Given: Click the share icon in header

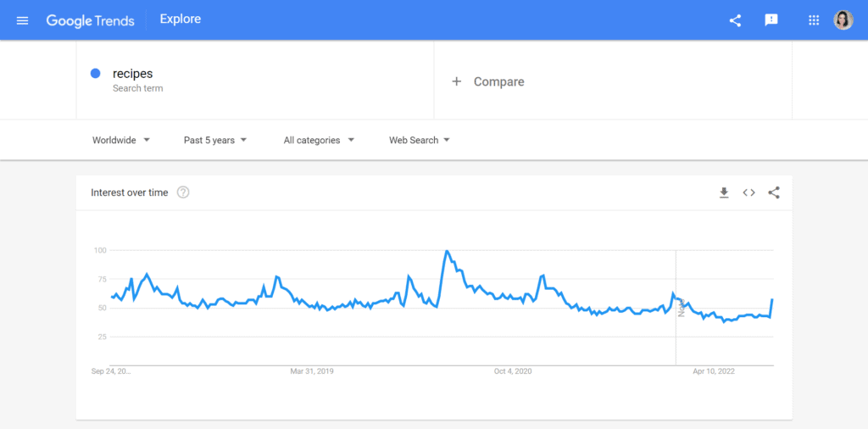Looking at the screenshot, I should point(735,20).
